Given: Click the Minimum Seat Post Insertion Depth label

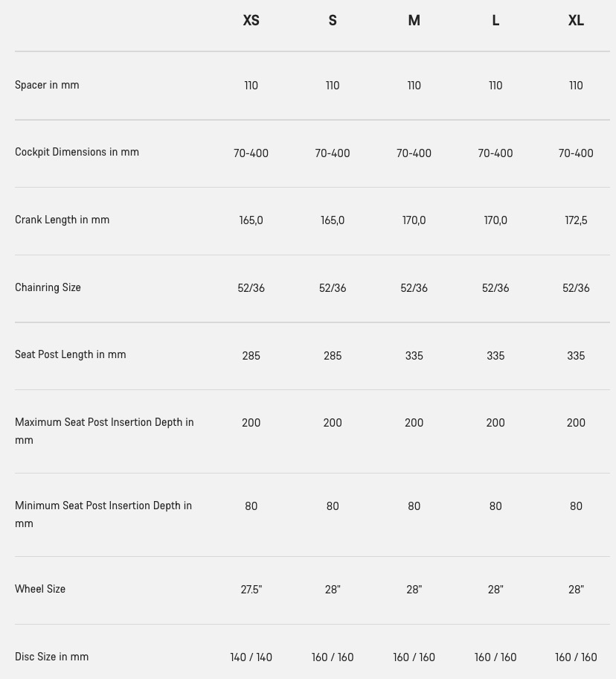Looking at the screenshot, I should [103, 514].
